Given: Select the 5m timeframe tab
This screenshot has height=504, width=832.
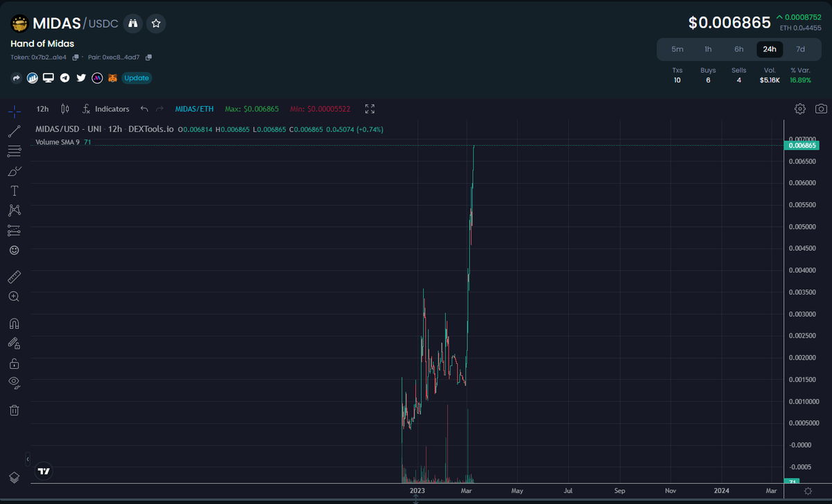Looking at the screenshot, I should coord(677,49).
